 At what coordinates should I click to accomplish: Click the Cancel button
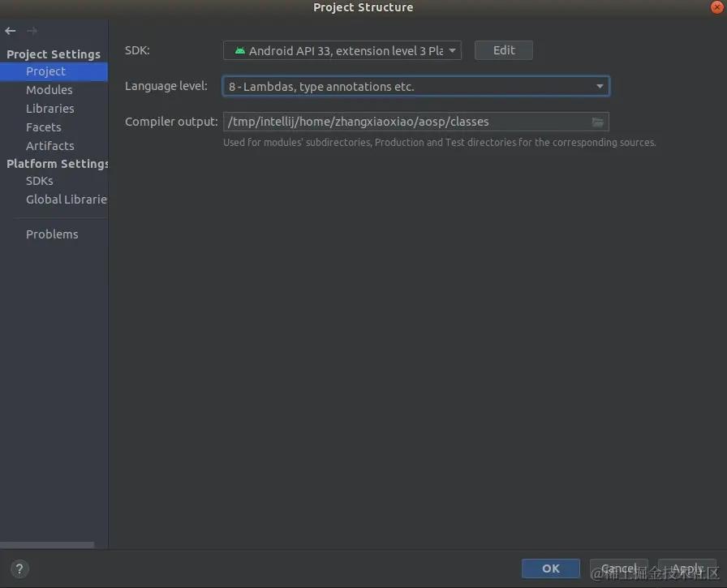tap(618, 569)
